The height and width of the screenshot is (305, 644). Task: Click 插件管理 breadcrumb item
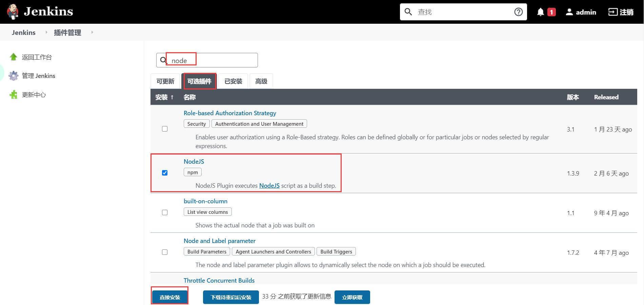click(x=67, y=32)
